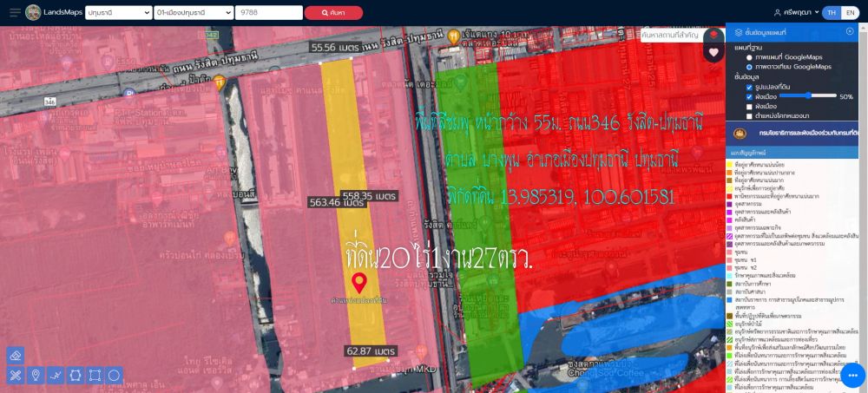Select the ภาพแผนที่ GoogleMaps radio button

750,57
